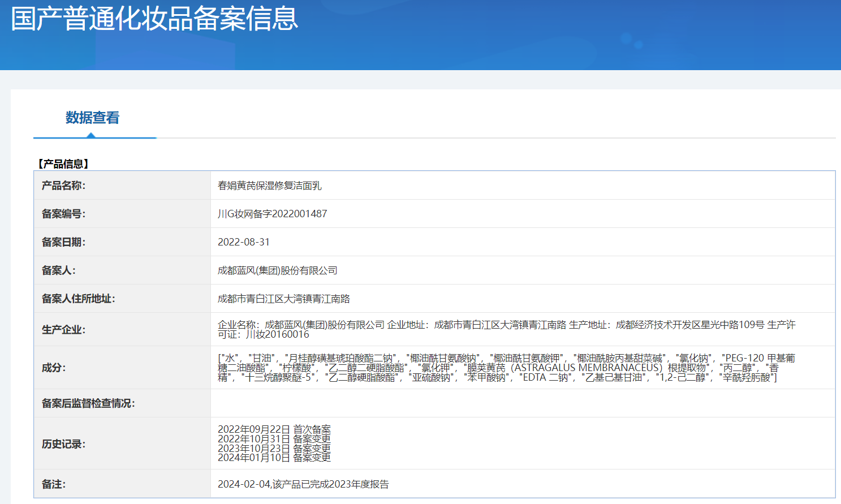
Task: Click the 备注 label
Action: point(54,484)
